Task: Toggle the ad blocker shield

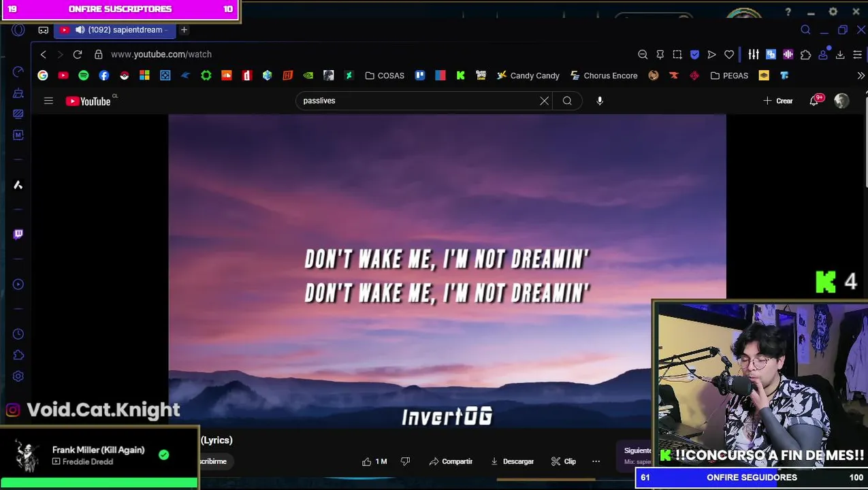Action: click(694, 54)
